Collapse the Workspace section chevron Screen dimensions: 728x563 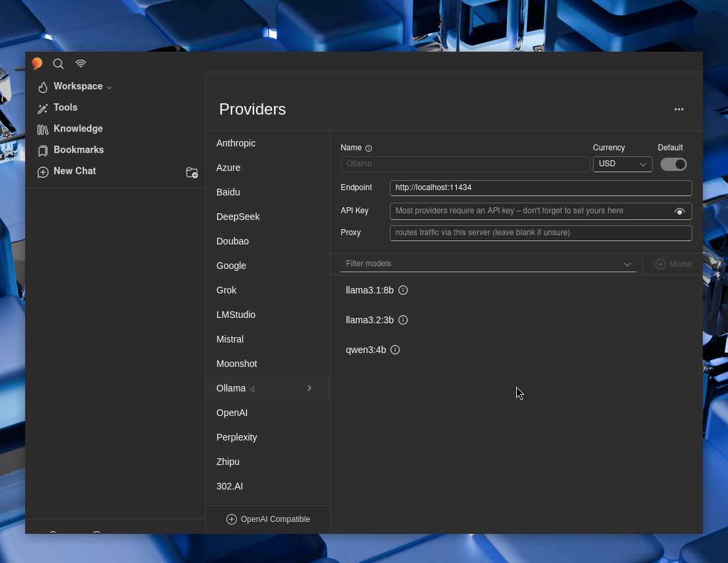coord(108,87)
